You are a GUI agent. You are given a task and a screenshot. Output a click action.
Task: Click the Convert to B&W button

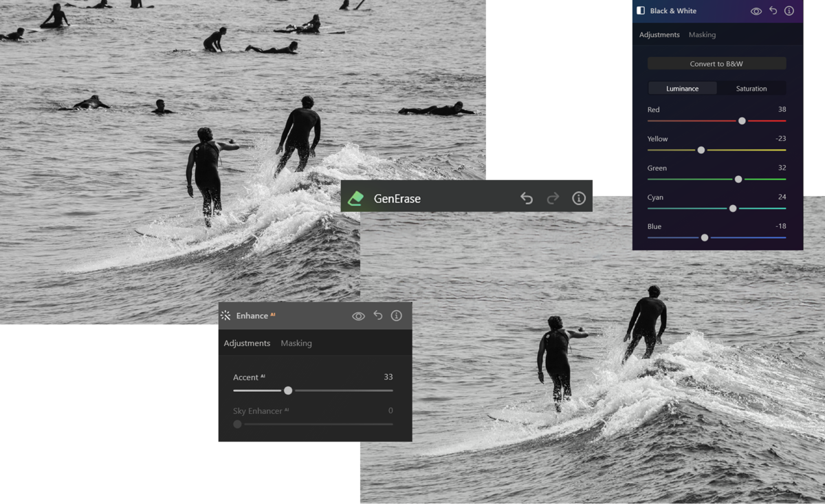(716, 64)
